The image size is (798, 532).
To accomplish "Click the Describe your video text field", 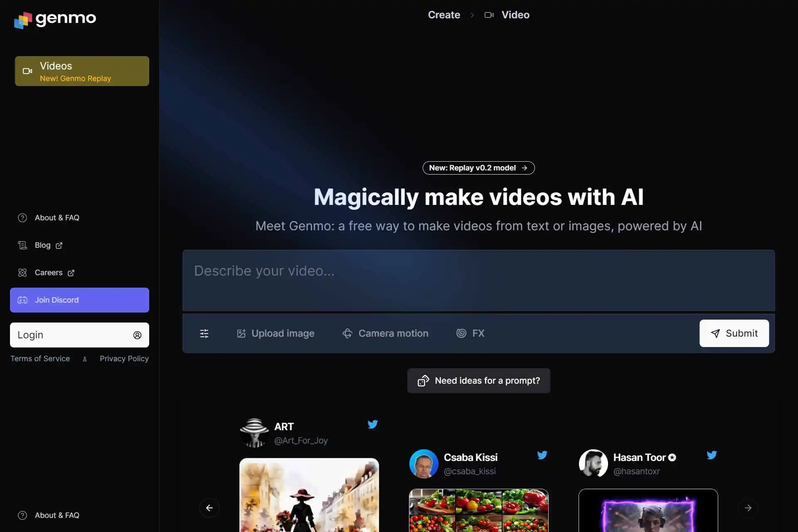I will click(478, 280).
